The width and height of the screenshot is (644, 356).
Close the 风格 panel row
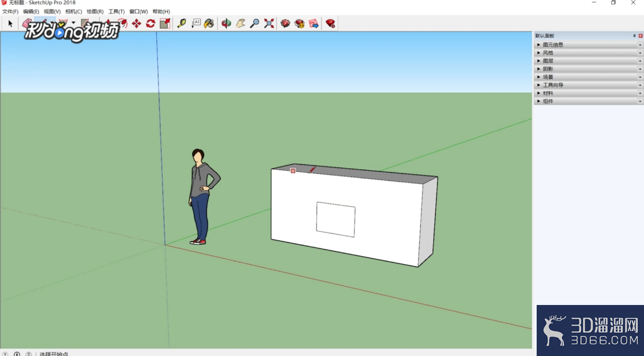(x=640, y=53)
